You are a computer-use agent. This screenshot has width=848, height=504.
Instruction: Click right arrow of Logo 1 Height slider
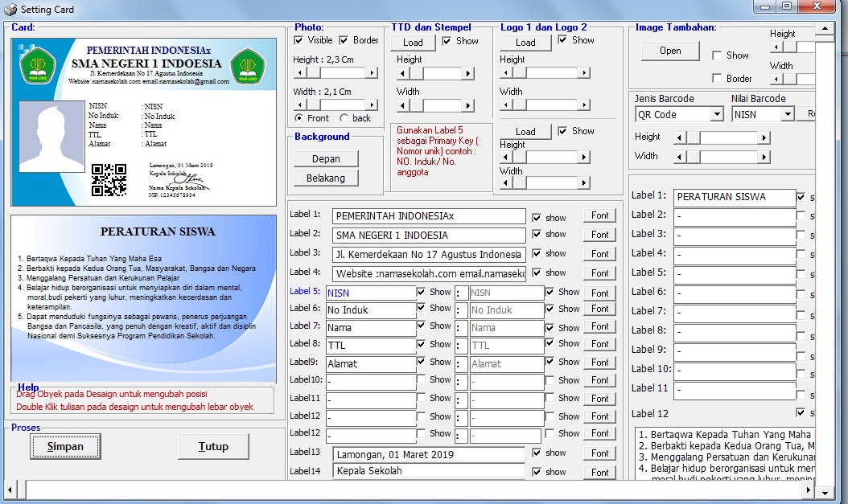pos(583,72)
